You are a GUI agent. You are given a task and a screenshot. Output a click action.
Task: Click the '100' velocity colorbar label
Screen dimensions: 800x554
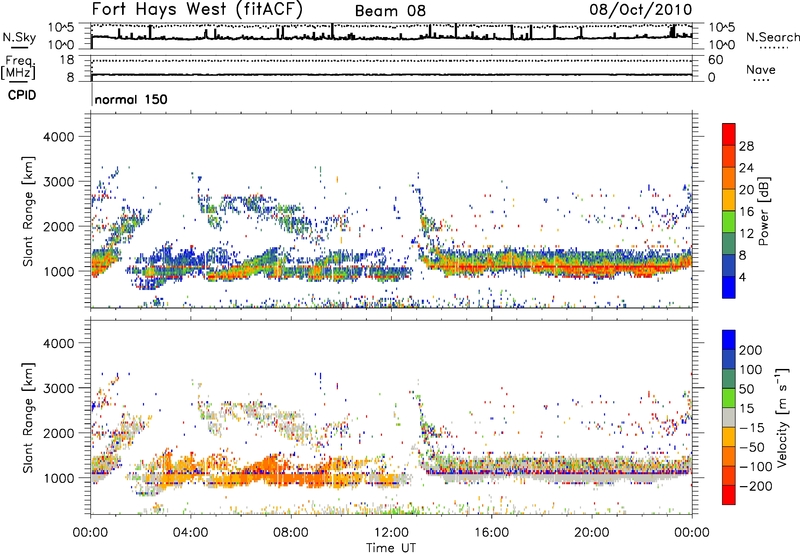pyautogui.click(x=751, y=370)
